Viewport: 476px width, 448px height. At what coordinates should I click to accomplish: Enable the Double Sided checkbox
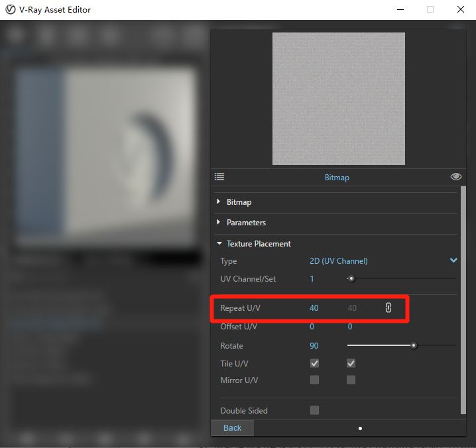(314, 410)
